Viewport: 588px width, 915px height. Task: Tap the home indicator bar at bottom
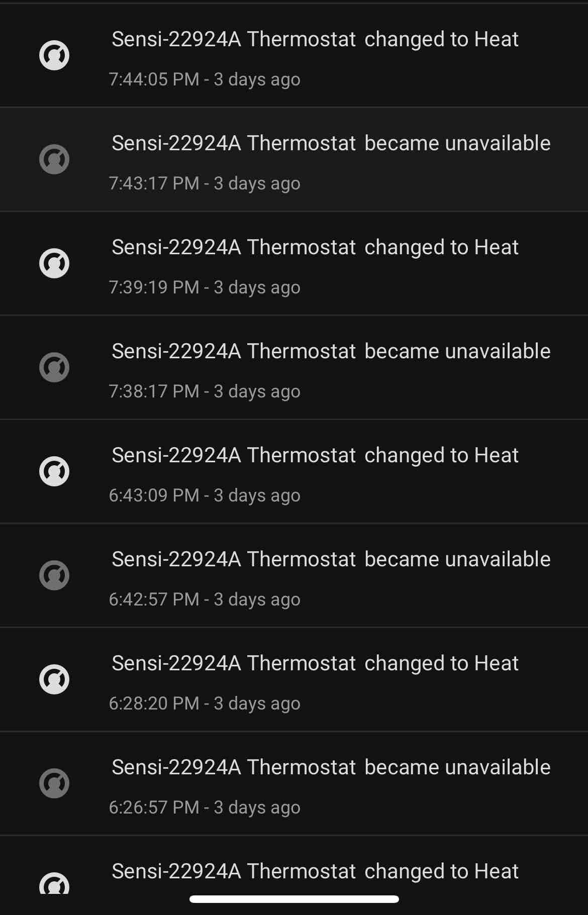294,899
